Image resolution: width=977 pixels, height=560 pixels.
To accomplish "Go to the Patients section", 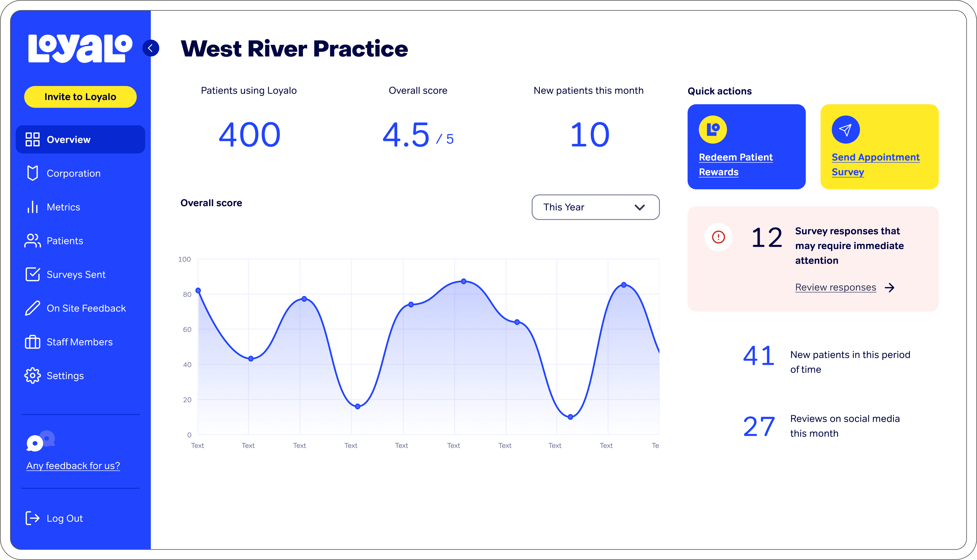I will tap(65, 241).
